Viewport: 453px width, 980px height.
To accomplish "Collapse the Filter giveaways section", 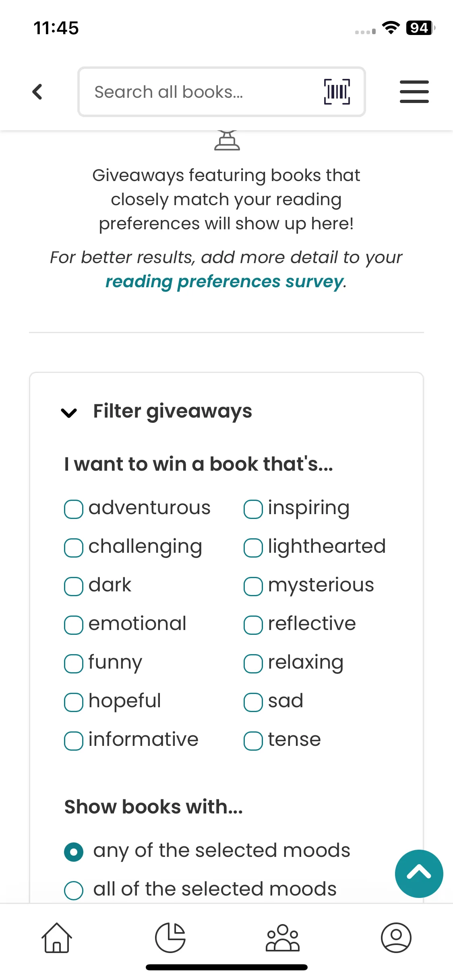I will (x=69, y=412).
